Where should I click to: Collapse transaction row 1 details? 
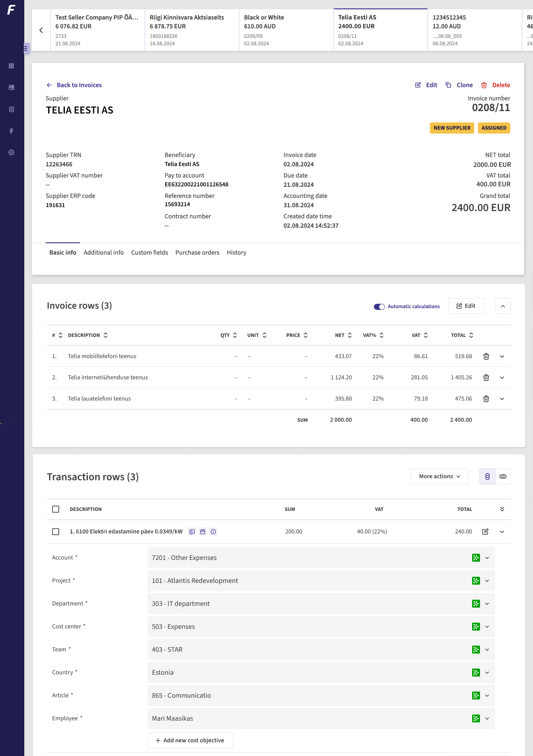[x=502, y=532]
